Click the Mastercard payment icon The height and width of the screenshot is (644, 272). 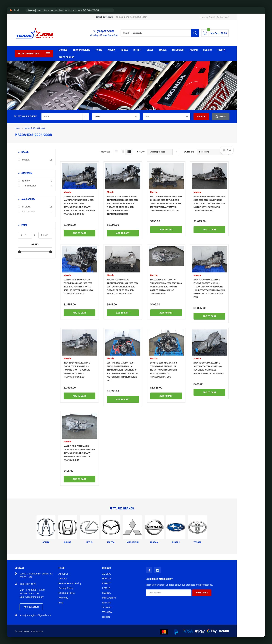(x=164, y=632)
